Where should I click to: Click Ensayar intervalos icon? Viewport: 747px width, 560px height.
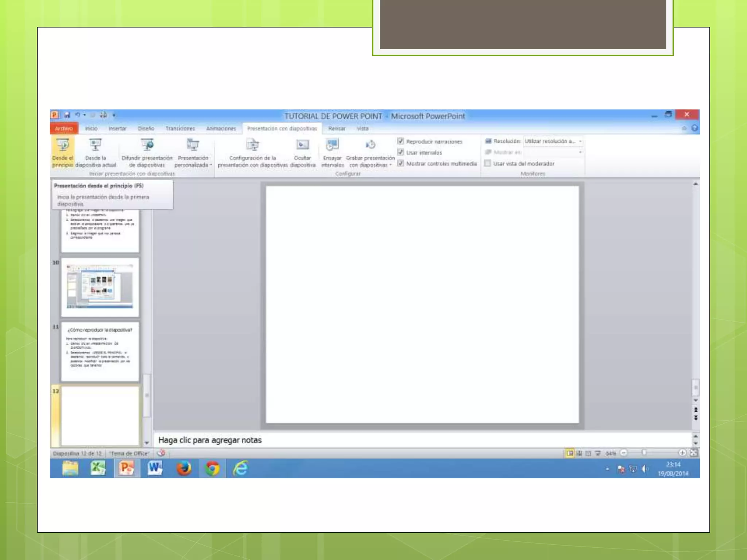coord(332,145)
